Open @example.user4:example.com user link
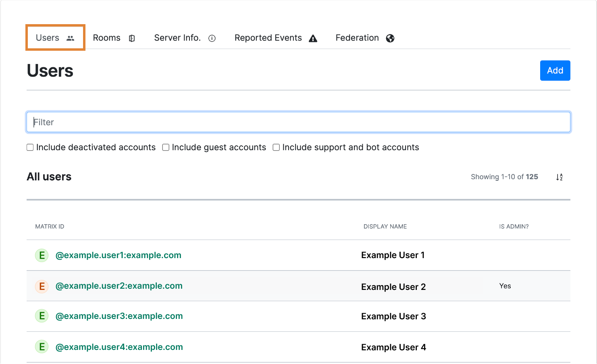Image resolution: width=597 pixels, height=364 pixels. tap(119, 347)
